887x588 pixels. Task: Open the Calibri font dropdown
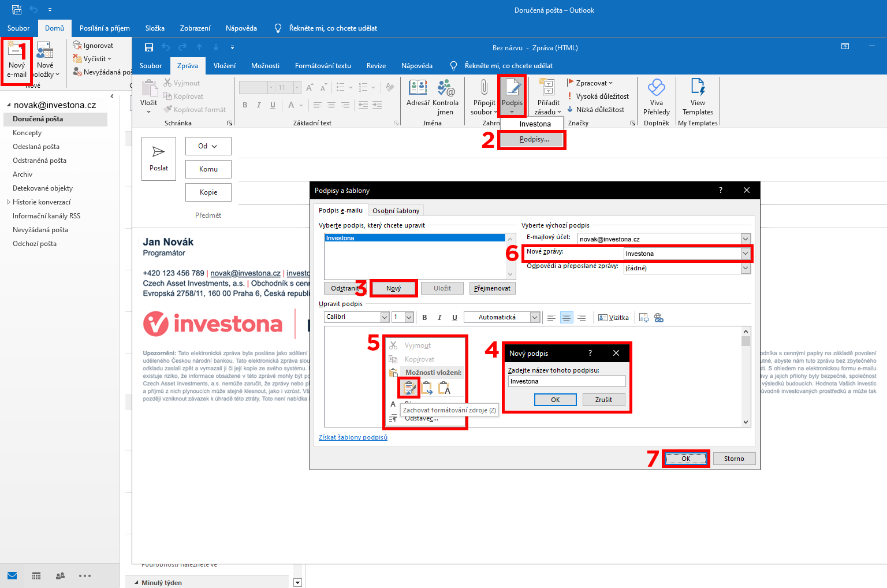385,317
